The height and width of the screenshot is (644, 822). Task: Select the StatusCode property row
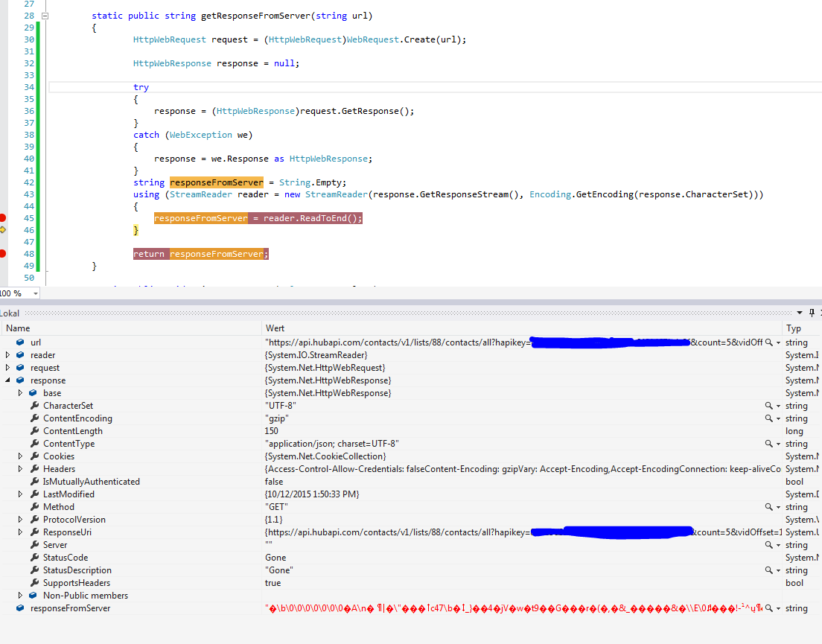(x=411, y=558)
